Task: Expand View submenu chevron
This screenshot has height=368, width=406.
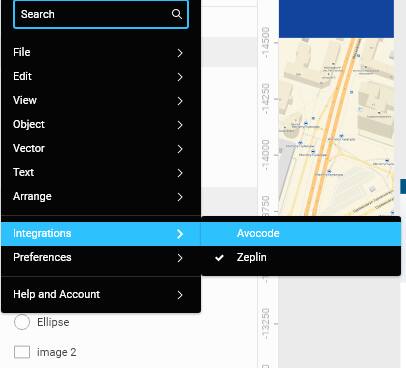Action: click(x=180, y=101)
